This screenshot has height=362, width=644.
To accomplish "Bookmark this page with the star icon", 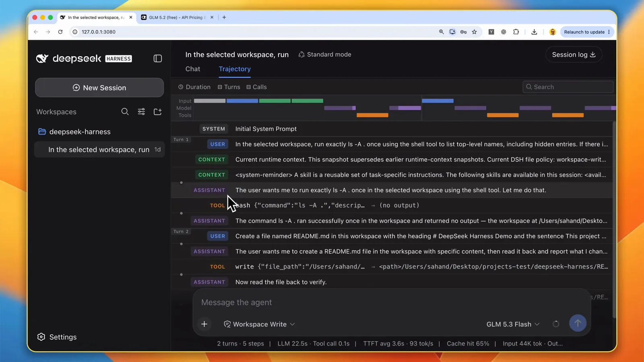I will (x=474, y=32).
